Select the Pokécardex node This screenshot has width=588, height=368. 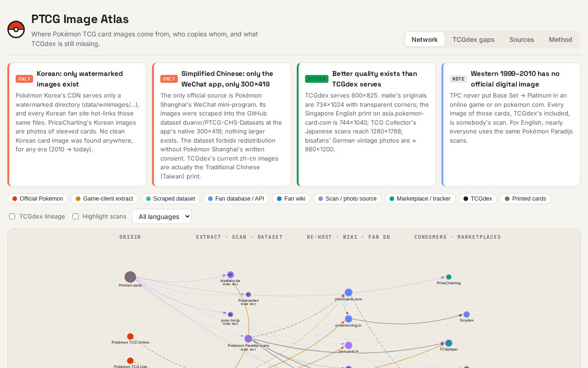pos(248,294)
